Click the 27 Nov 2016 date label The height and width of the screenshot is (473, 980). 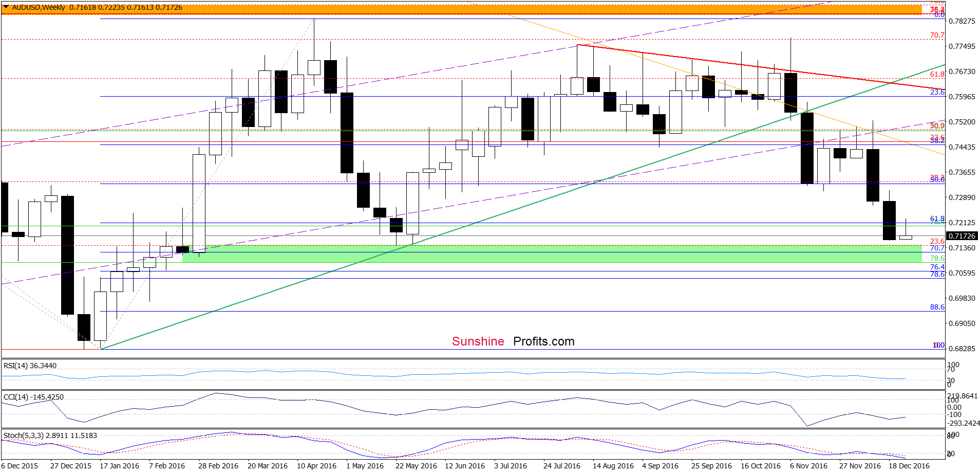[860, 466]
